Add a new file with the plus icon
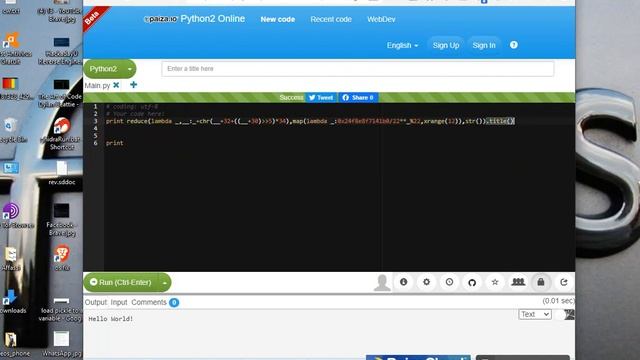This screenshot has width=640, height=360. (133, 85)
